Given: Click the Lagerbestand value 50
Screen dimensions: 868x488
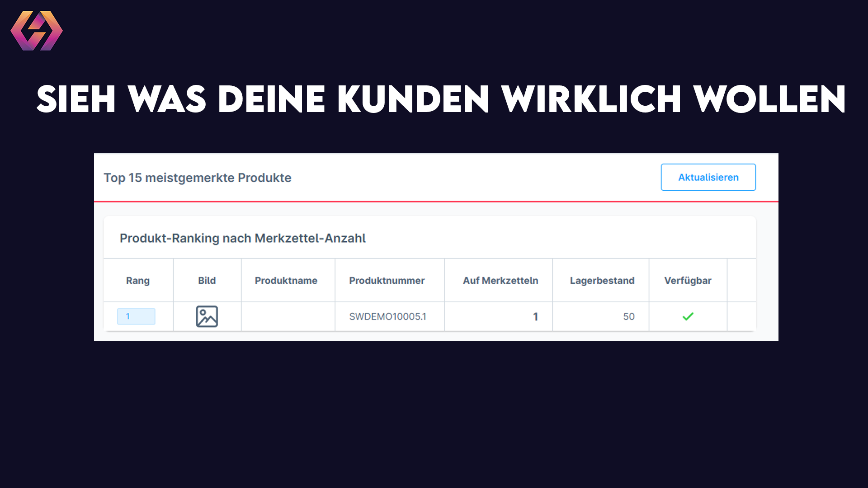Looking at the screenshot, I should [x=629, y=316].
